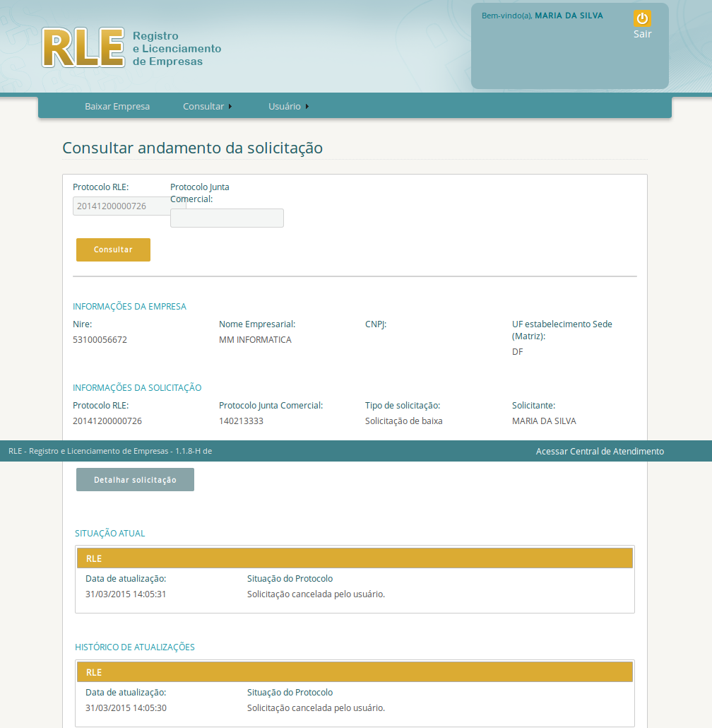The image size is (712, 728).
Task: Select protocol number 20141200000726 under solicitação
Action: [x=107, y=421]
